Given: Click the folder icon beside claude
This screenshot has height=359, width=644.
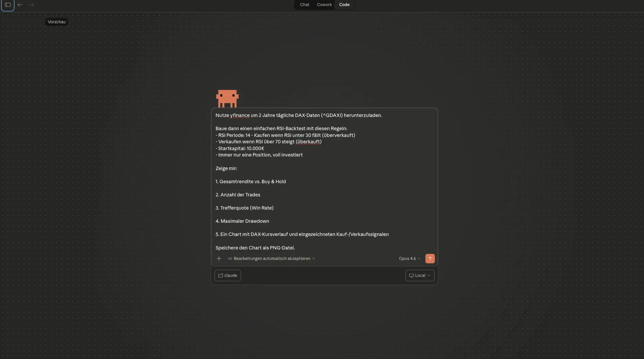Looking at the screenshot, I should (x=221, y=276).
